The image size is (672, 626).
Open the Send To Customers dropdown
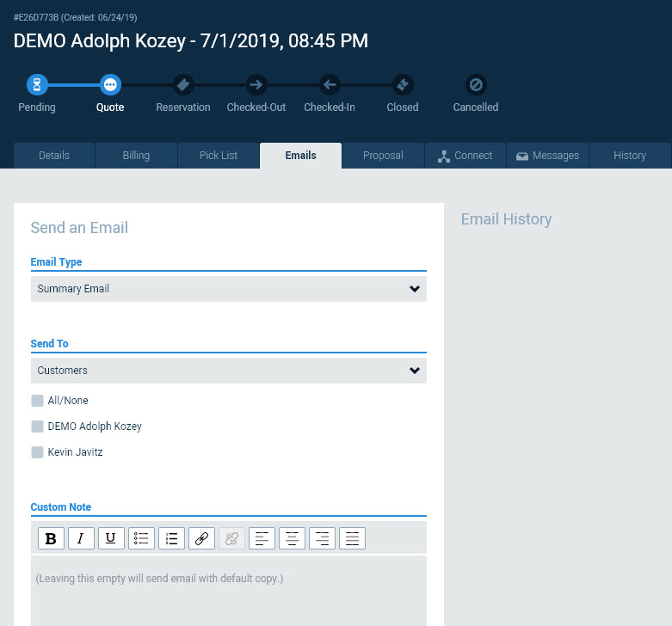[229, 371]
